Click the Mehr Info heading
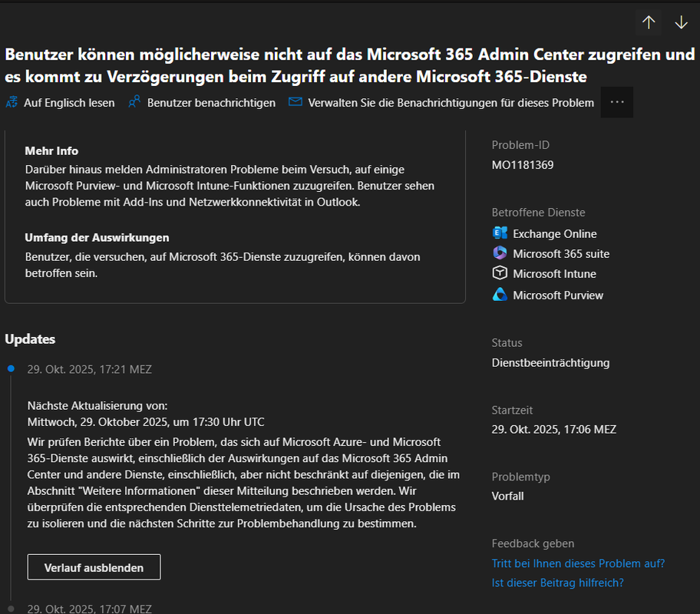The image size is (700, 614). click(x=51, y=151)
